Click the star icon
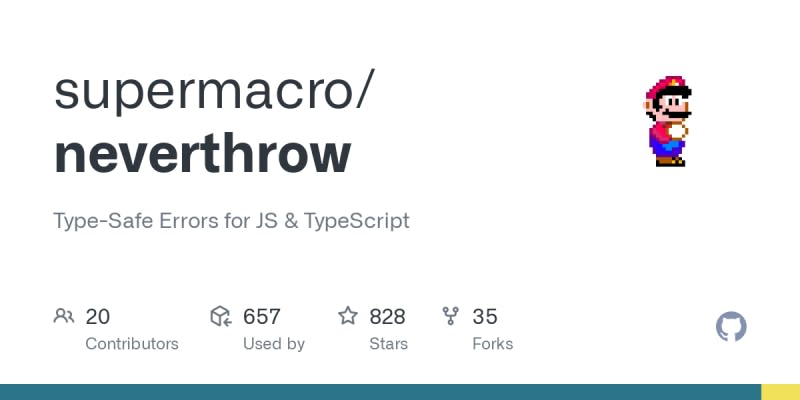800x400 pixels. [348, 317]
